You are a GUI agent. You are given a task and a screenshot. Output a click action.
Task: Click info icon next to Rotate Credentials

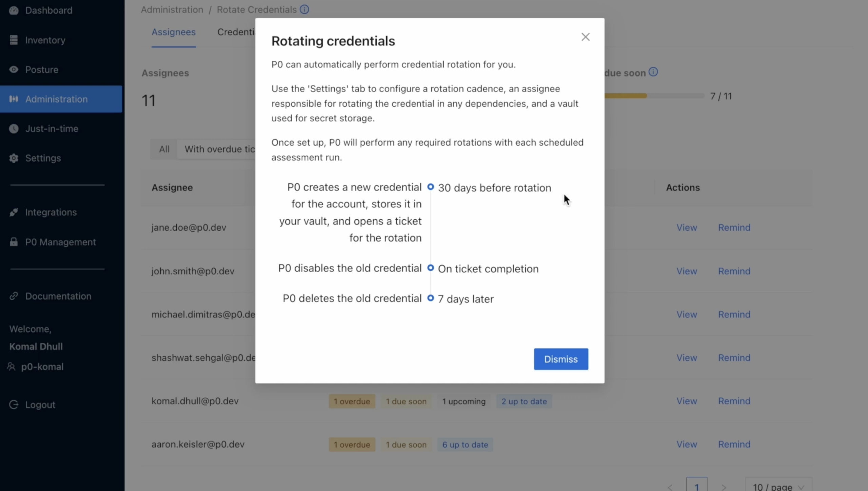click(x=304, y=9)
